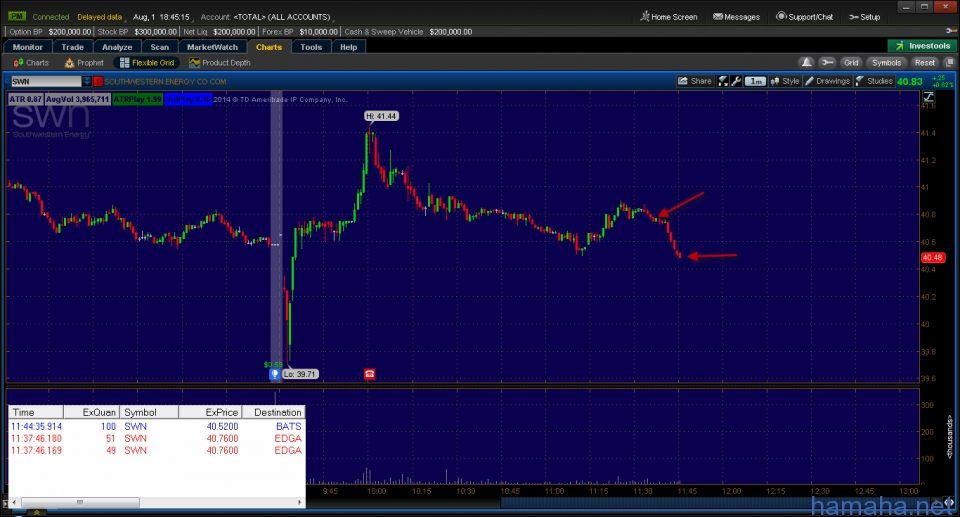Click the ATRPlay 1.99 label
The height and width of the screenshot is (517, 960).
pos(138,99)
